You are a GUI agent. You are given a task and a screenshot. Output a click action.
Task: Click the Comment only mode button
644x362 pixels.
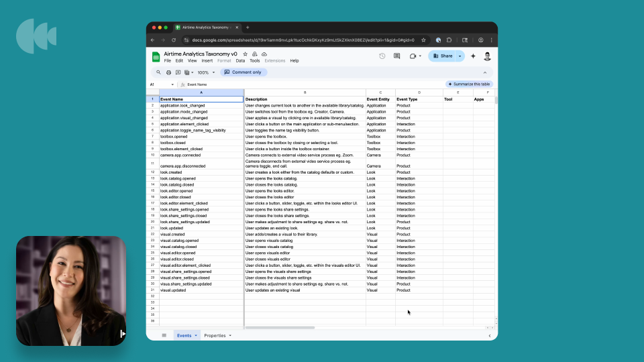point(244,72)
